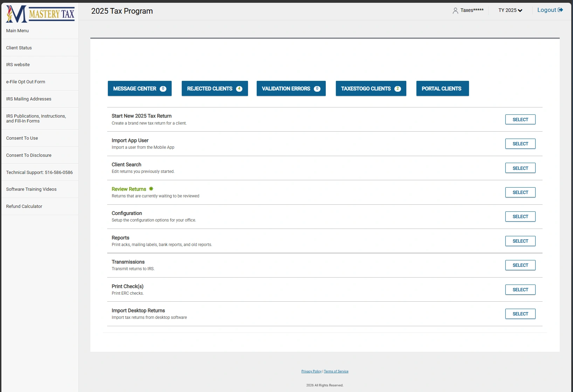View Validation Errors
Image resolution: width=573 pixels, height=392 pixels.
tap(291, 89)
